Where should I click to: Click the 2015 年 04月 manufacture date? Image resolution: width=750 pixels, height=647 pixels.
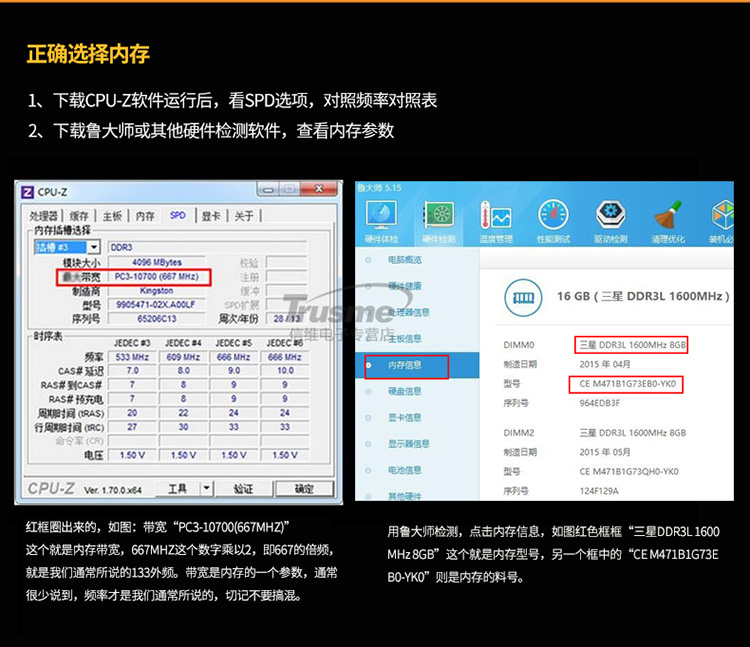(605, 364)
